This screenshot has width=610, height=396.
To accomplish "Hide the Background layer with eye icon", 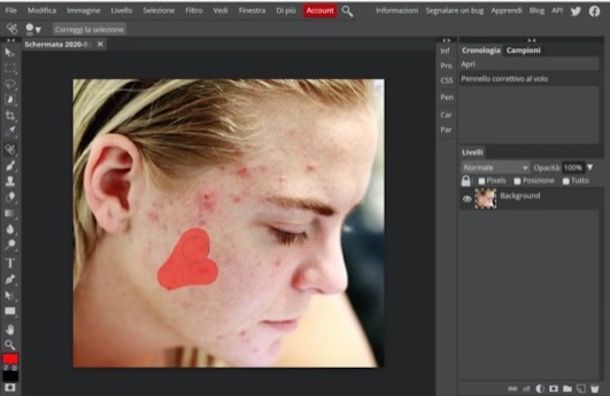I will (467, 199).
